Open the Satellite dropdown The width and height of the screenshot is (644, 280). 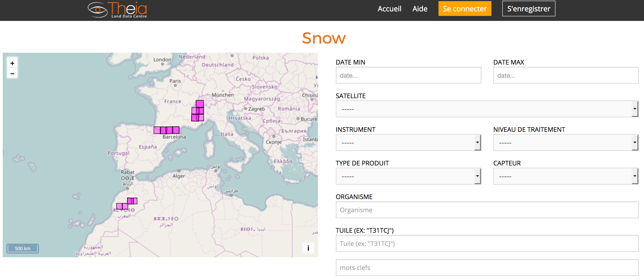(x=487, y=109)
